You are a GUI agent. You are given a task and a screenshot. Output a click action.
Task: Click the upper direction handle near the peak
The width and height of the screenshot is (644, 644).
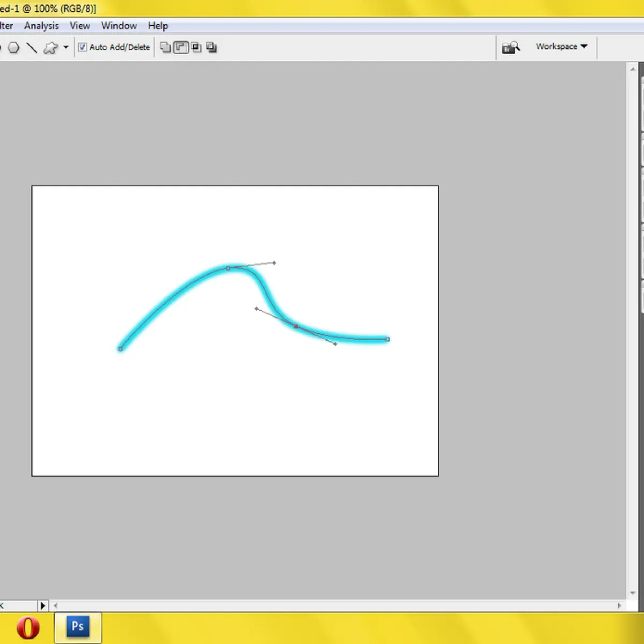(274, 263)
